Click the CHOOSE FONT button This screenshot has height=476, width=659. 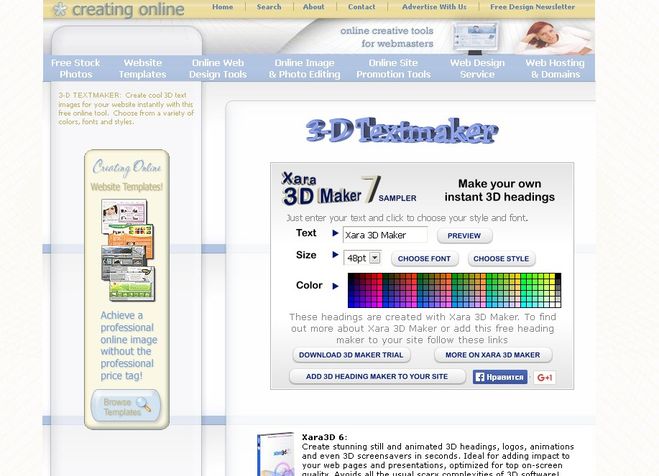[424, 259]
